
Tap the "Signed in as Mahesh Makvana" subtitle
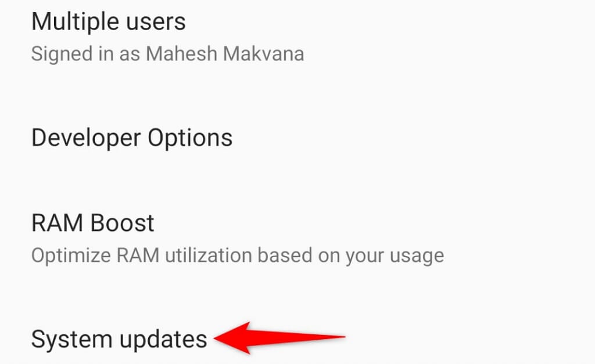click(167, 53)
